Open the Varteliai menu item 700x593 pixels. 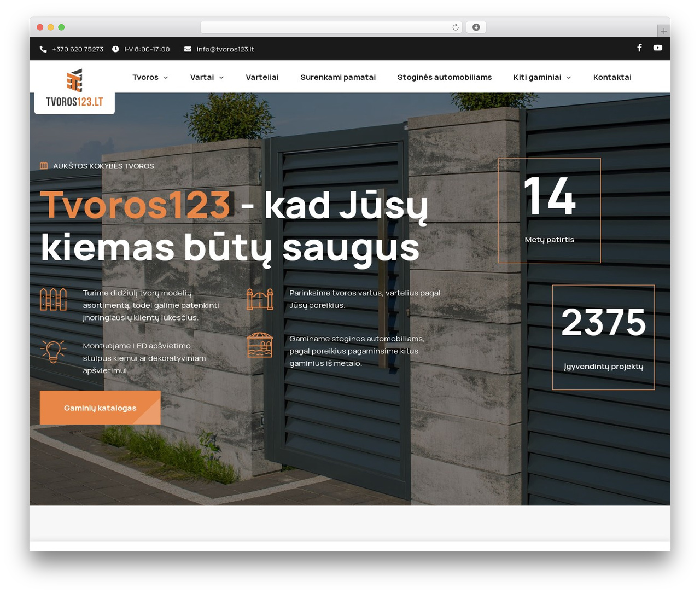click(262, 77)
